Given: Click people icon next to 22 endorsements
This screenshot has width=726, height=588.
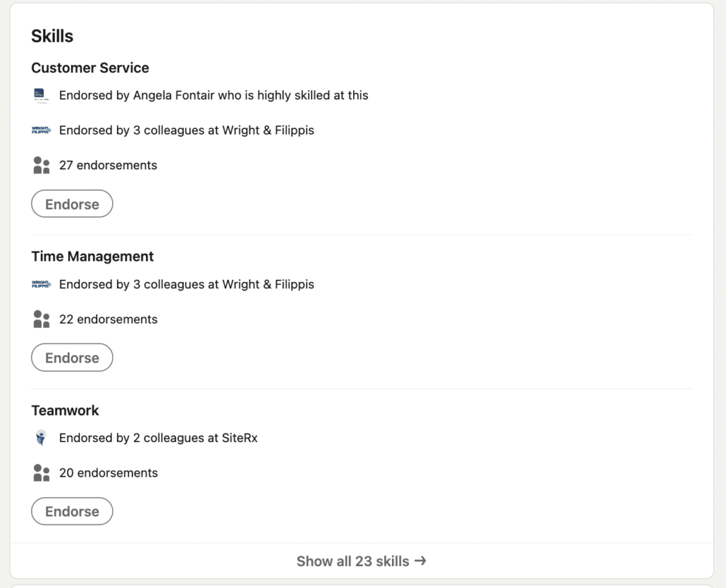Looking at the screenshot, I should (x=41, y=320).
